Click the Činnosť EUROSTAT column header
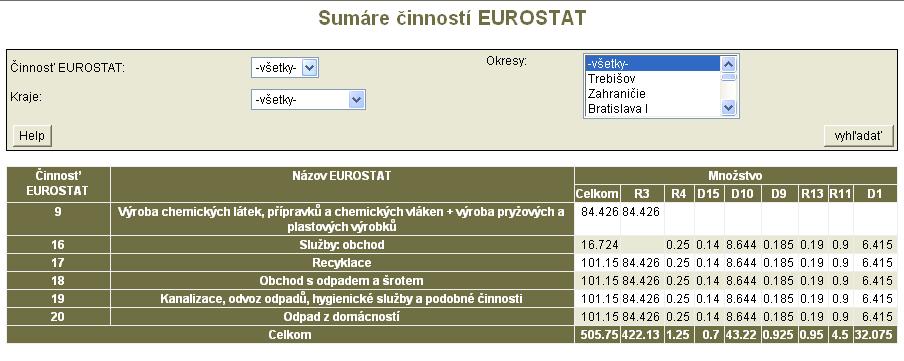This screenshot has height=361, width=904. [x=58, y=184]
